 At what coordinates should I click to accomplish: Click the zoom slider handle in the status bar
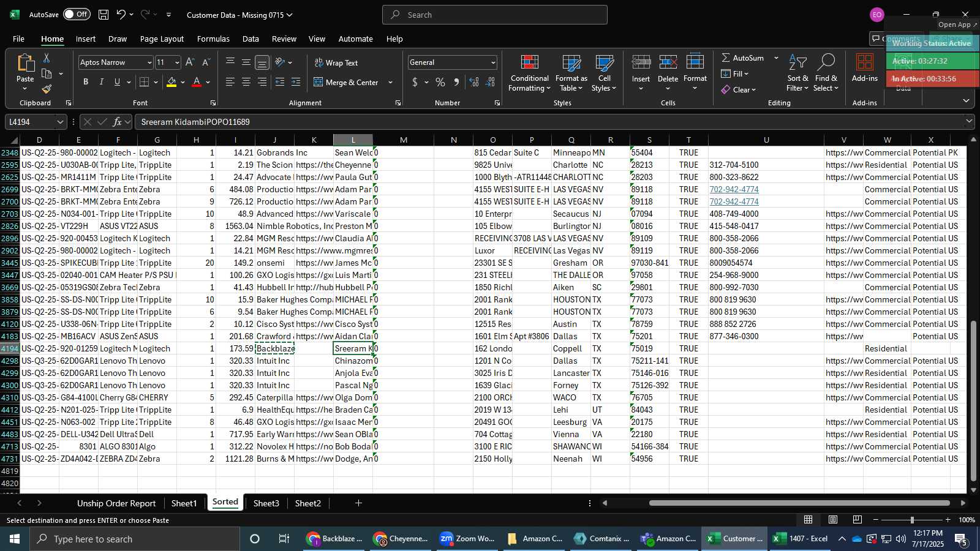pyautogui.click(x=912, y=520)
